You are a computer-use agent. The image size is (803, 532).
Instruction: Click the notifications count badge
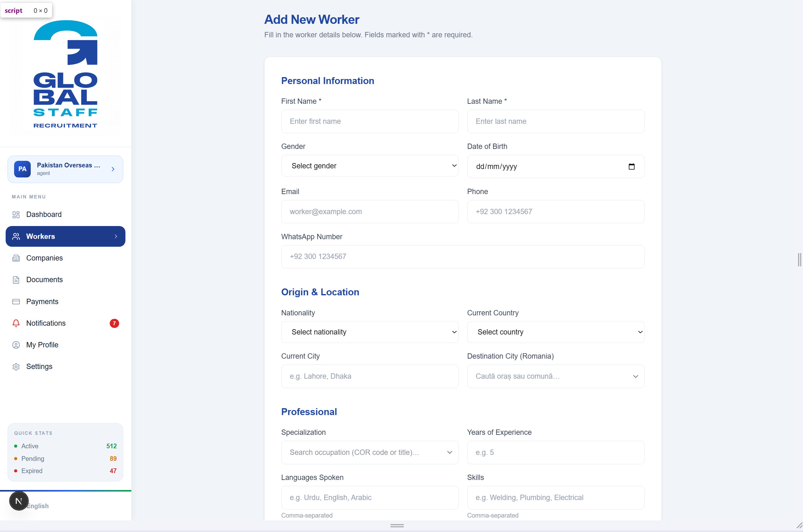[x=114, y=323]
